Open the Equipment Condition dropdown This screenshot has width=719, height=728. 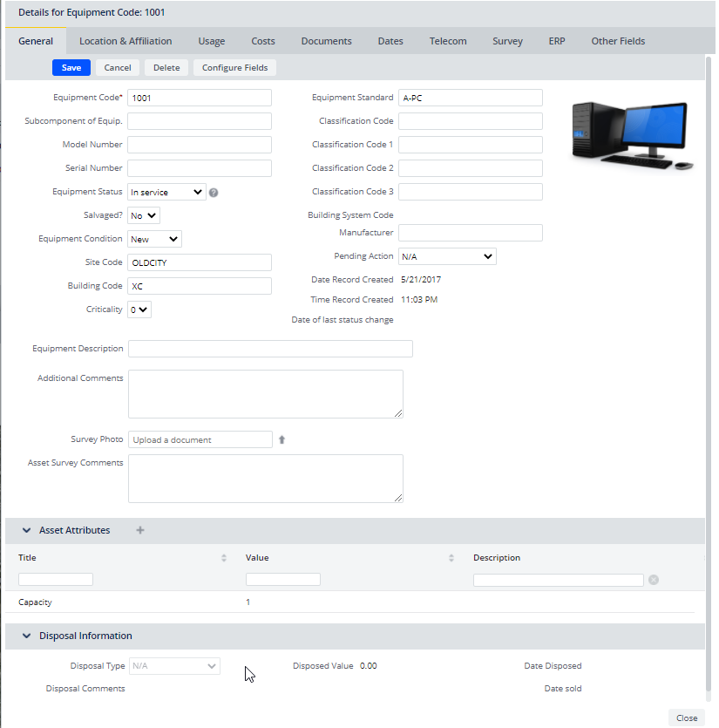pos(154,239)
